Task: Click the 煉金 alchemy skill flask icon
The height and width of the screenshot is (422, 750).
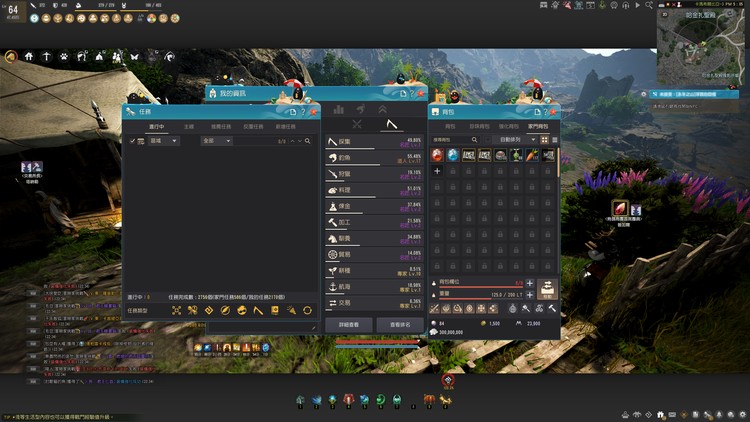Action: click(333, 206)
